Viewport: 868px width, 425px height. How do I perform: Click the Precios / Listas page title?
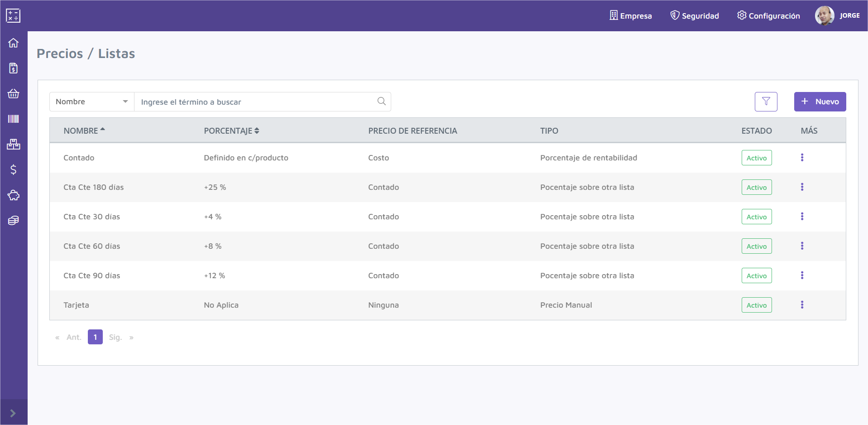click(x=86, y=53)
